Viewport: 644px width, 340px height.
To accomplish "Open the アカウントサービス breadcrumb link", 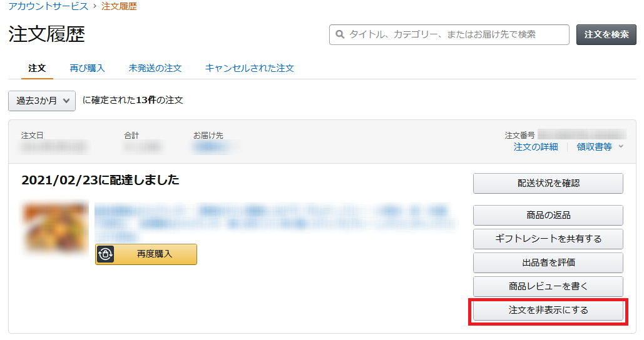I will click(48, 6).
